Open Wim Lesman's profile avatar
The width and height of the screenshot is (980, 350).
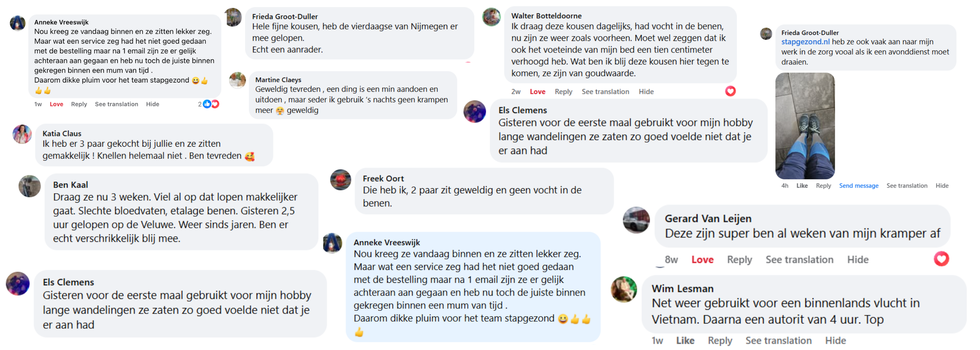tap(624, 289)
